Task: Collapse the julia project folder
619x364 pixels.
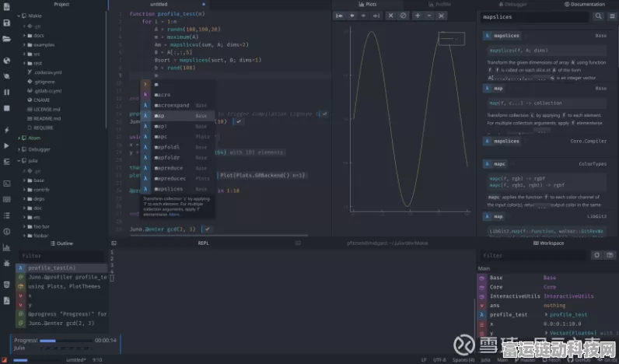Action: tap(19, 161)
